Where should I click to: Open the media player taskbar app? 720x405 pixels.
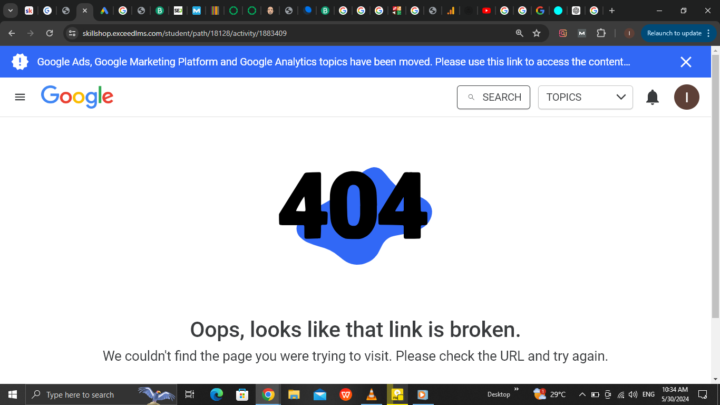[422, 394]
